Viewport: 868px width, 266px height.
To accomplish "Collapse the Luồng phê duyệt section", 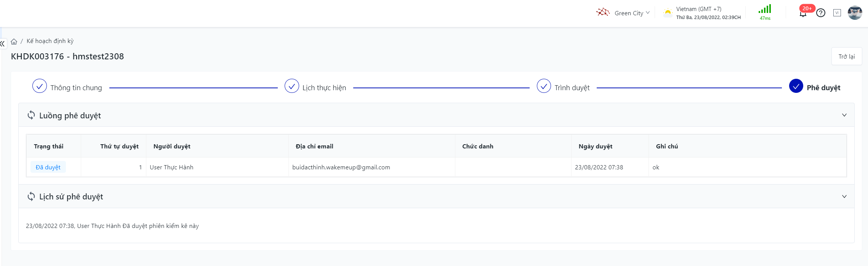I will tap(844, 115).
